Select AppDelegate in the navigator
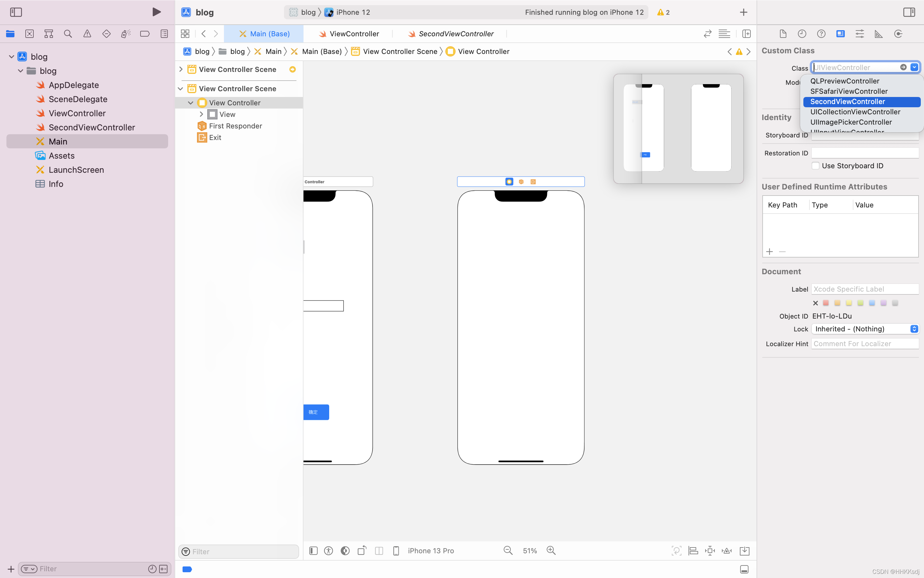 (73, 85)
